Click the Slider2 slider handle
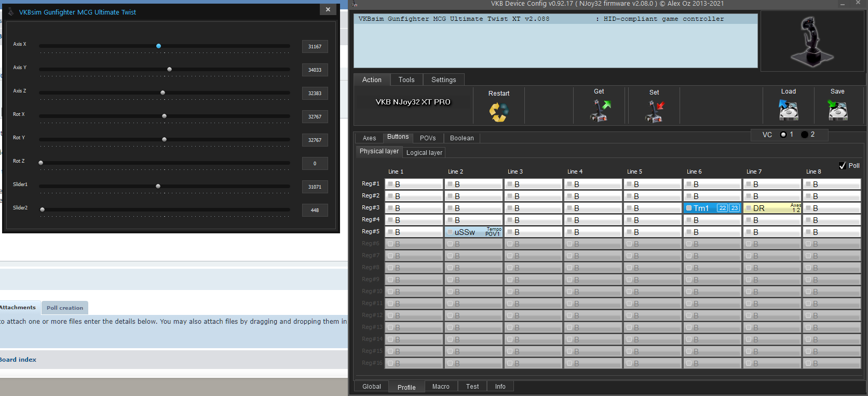The image size is (868, 396). (42, 209)
